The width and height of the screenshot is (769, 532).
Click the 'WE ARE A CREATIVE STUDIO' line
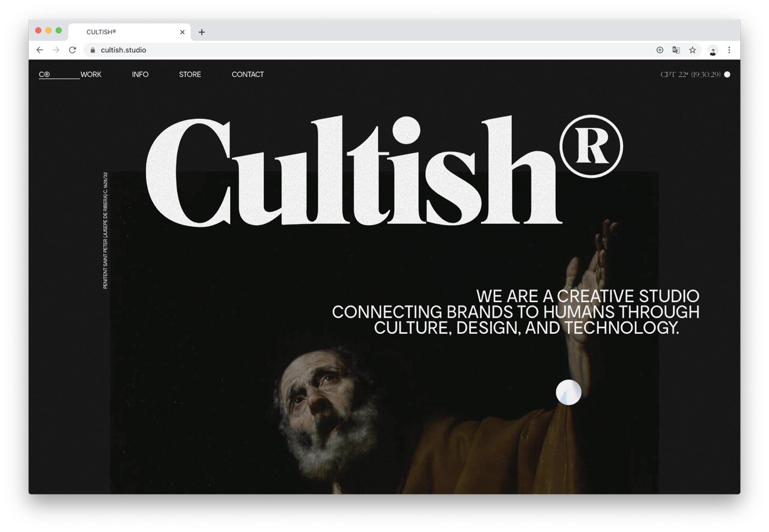pyautogui.click(x=588, y=296)
